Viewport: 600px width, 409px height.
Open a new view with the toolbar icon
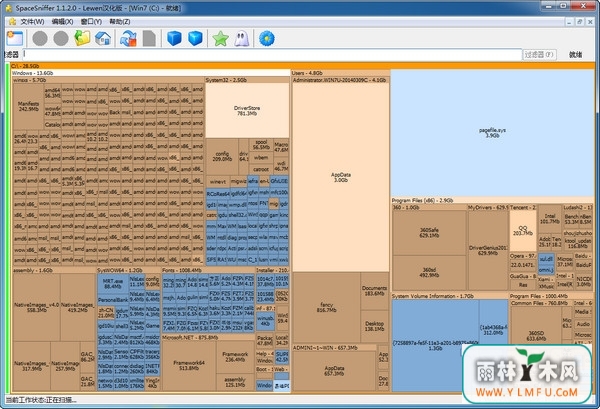click(x=15, y=38)
